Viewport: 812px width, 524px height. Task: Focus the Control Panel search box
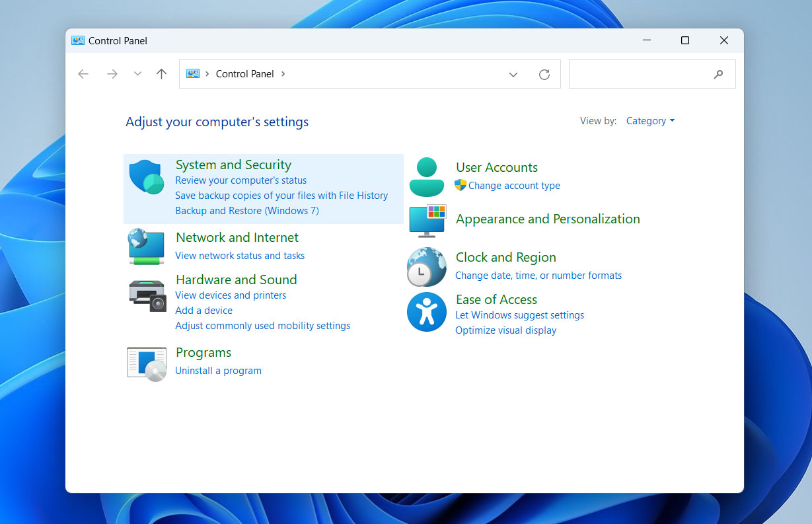point(652,74)
